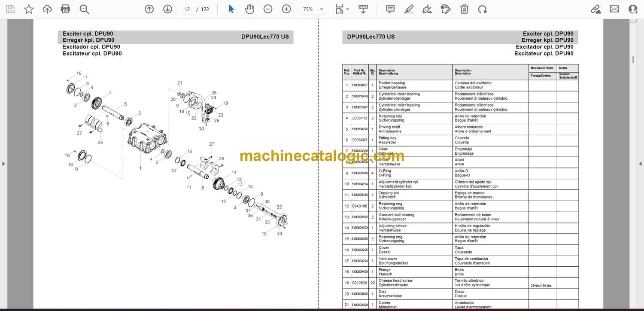Click the page number input field
Screen dimensions: 644x311
(187, 9)
